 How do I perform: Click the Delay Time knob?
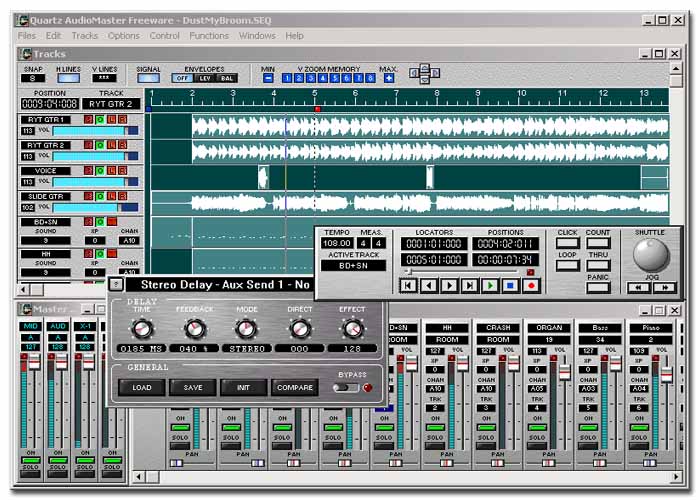142,329
